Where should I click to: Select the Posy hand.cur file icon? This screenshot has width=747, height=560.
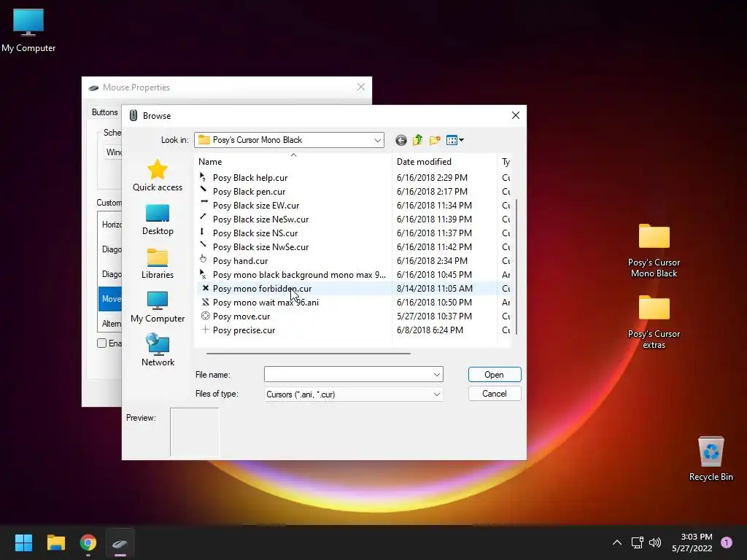point(204,260)
